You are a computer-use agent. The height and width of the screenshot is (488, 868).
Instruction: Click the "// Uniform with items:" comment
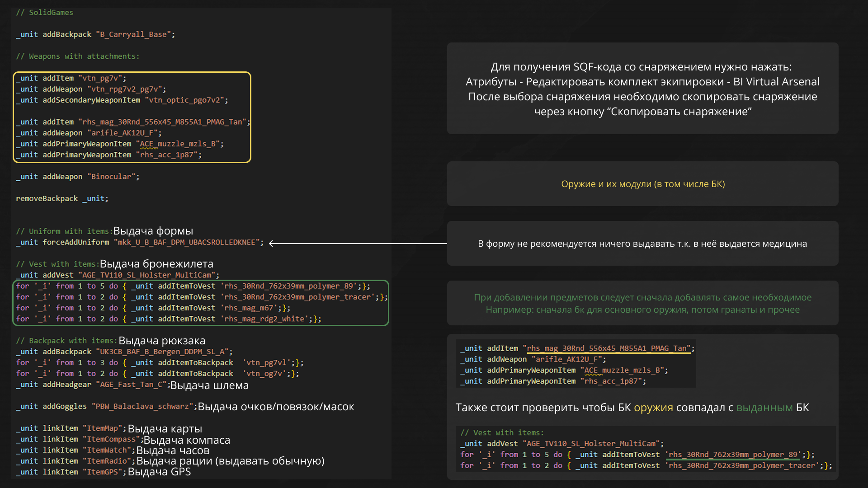[64, 231]
